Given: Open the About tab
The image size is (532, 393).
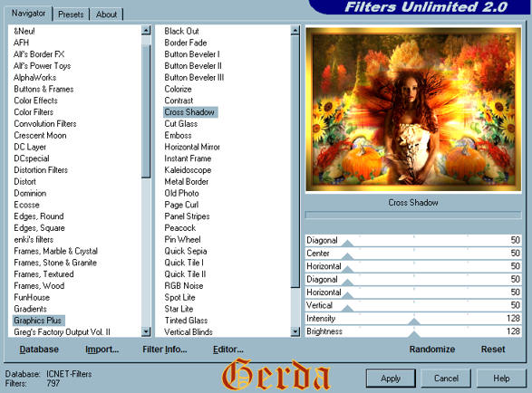Looking at the screenshot, I should coord(106,14).
